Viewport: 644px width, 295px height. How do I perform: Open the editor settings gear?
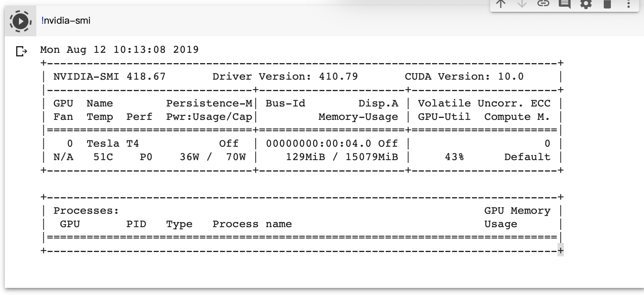586,5
